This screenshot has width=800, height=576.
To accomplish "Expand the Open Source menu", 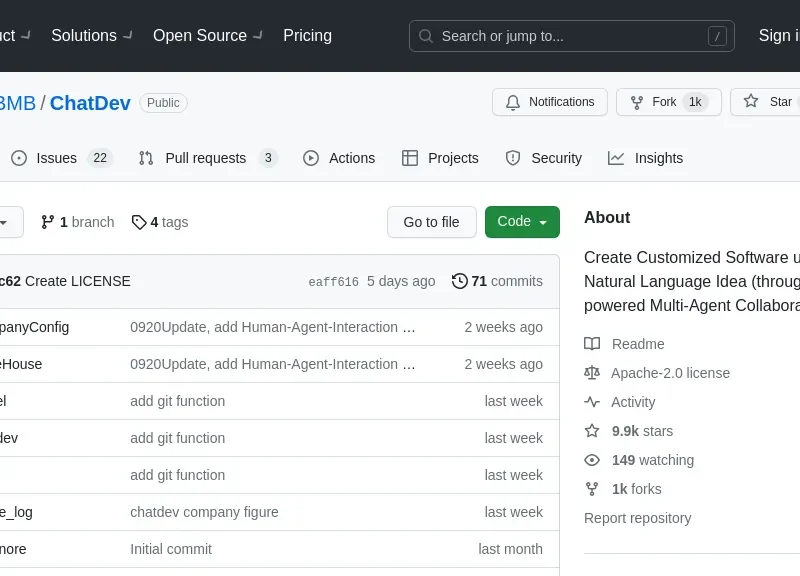I will tap(207, 35).
